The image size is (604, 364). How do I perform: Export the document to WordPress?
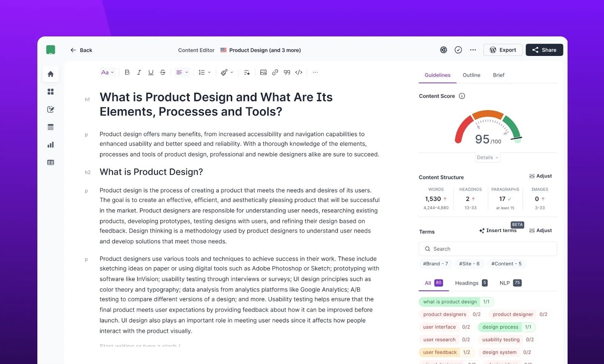503,49
